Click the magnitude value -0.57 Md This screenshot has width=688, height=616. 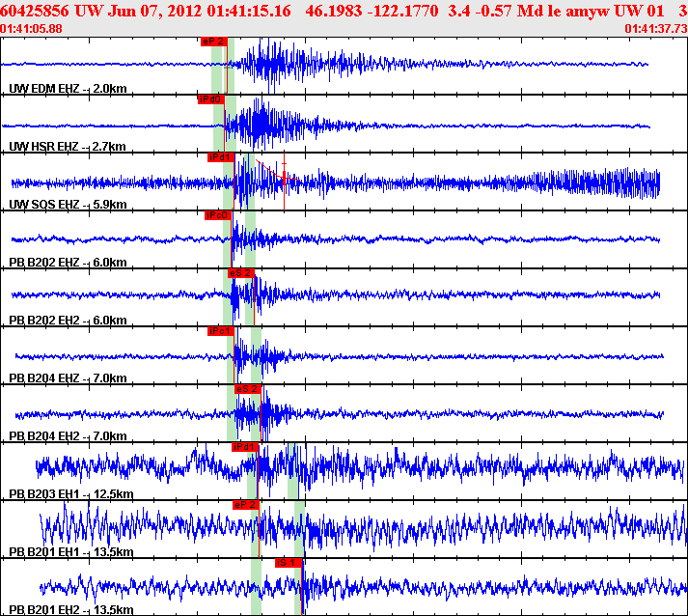pos(507,11)
